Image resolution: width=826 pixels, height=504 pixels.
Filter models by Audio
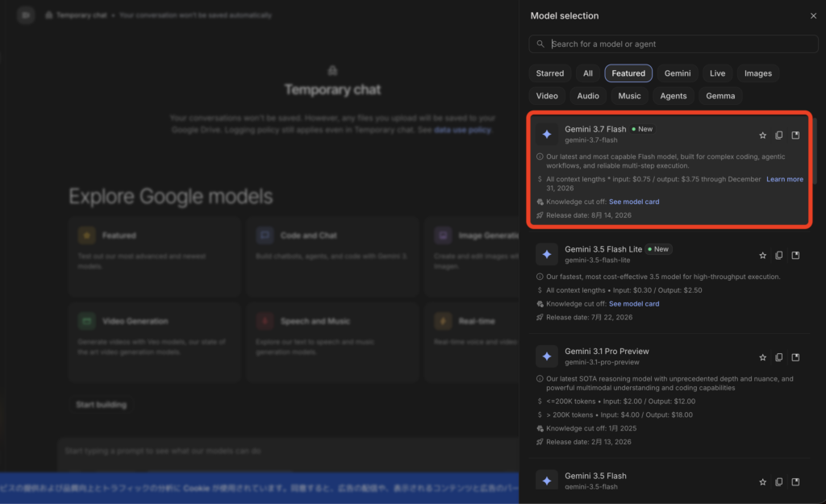click(588, 96)
